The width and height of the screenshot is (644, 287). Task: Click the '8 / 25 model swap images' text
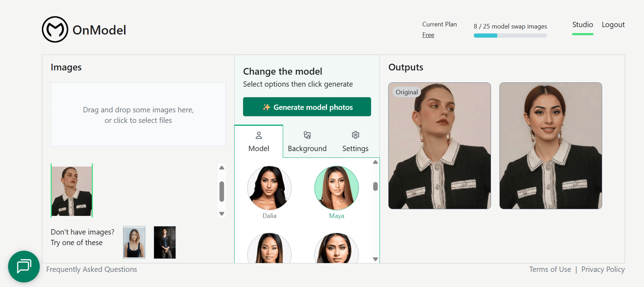coord(510,26)
